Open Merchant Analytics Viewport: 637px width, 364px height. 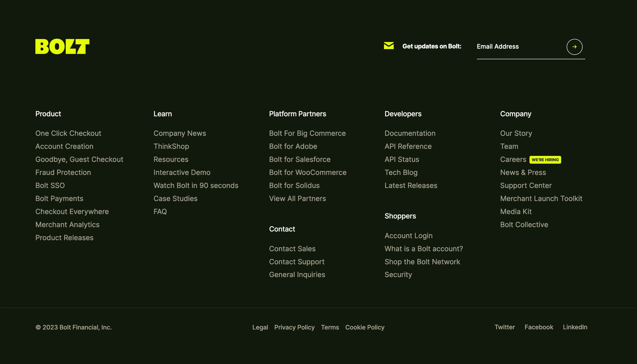[67, 224]
